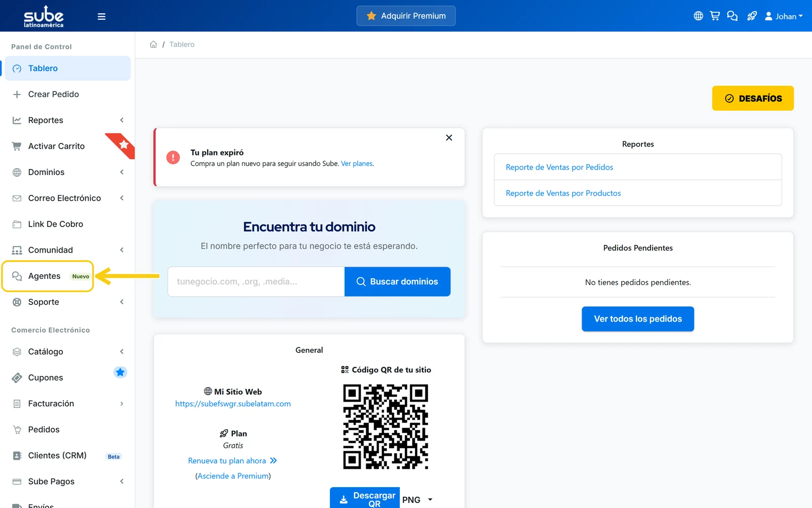The height and width of the screenshot is (508, 812).
Task: Open the language globe icon in header
Action: (698, 16)
